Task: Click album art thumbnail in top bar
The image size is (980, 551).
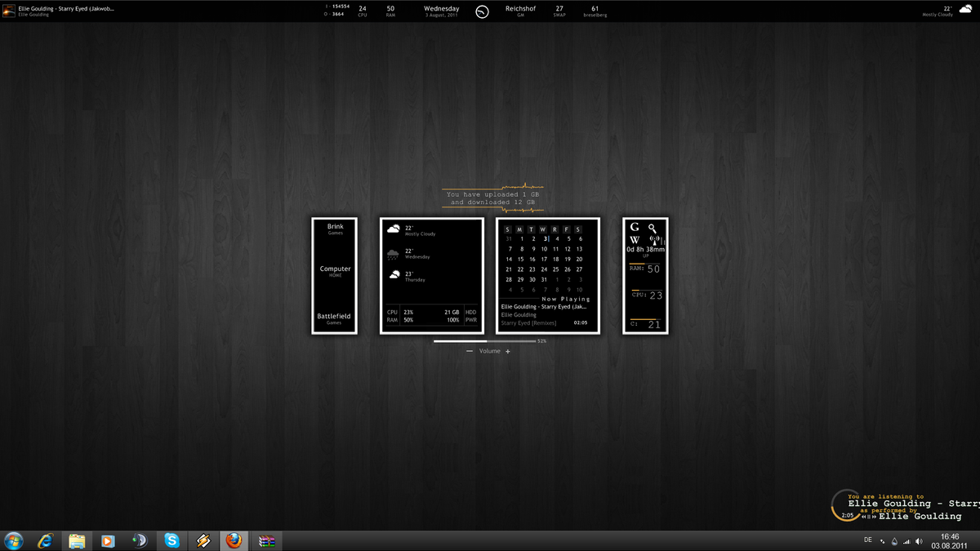Action: (8, 11)
